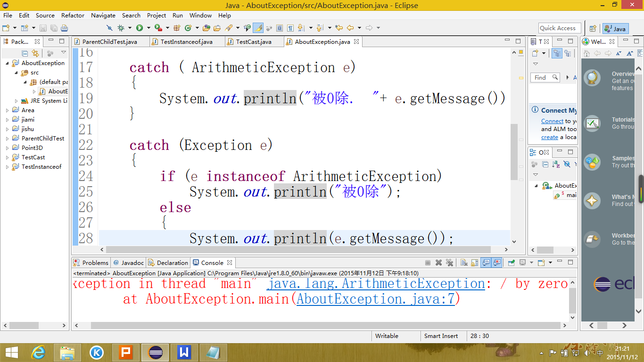Viewport: 644px width, 362px height.
Task: Click the New Java Package icon
Action: click(177, 28)
